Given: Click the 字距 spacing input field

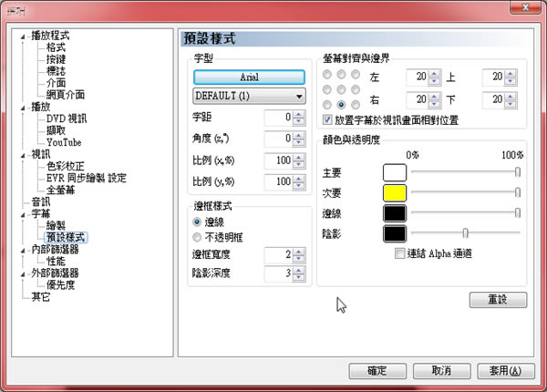Looking at the screenshot, I should click(x=275, y=117).
